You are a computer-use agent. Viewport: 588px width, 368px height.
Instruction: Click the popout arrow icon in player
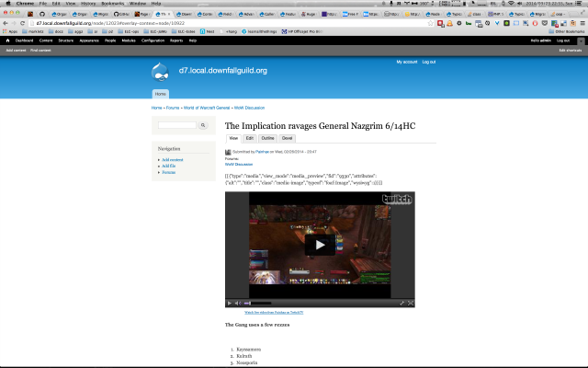click(x=401, y=303)
